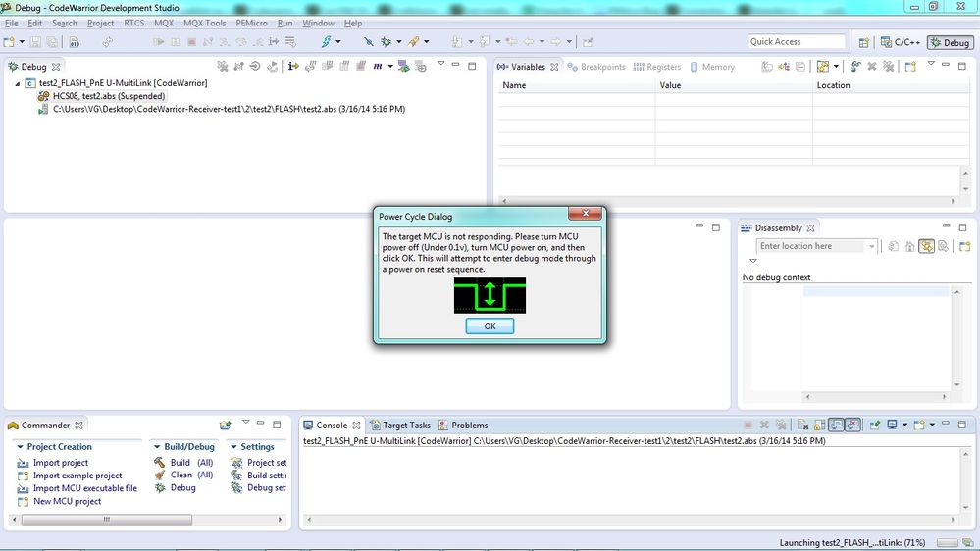
Task: Open the lightning icon dropdown arrow
Action: tap(338, 42)
